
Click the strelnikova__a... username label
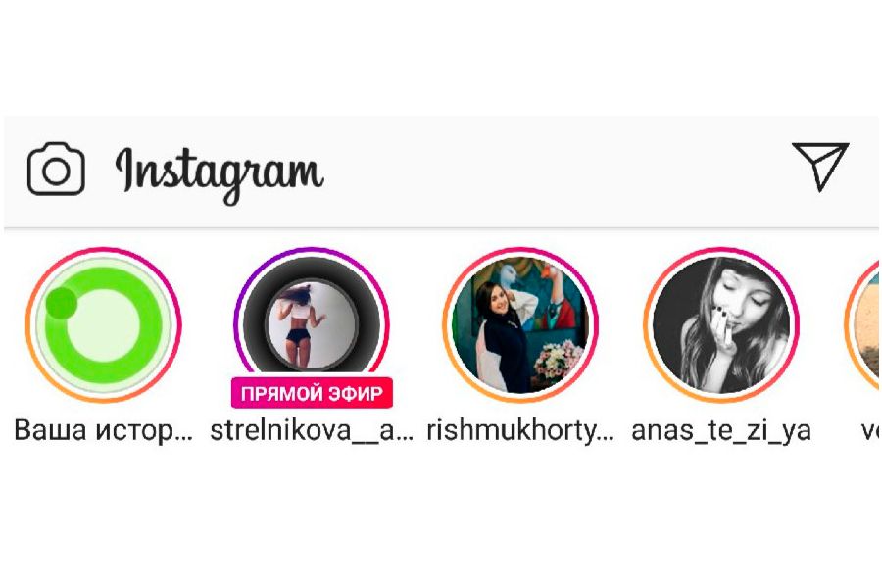312,431
